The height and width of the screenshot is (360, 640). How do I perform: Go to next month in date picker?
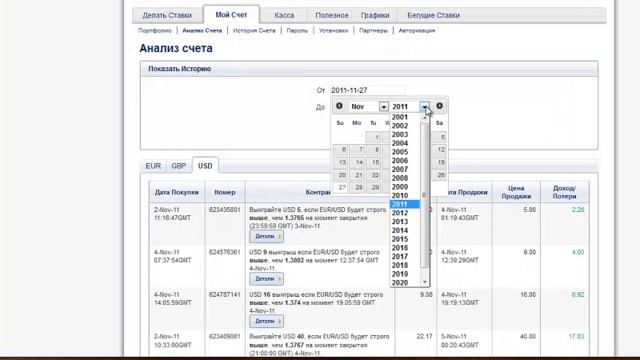pyautogui.click(x=440, y=106)
